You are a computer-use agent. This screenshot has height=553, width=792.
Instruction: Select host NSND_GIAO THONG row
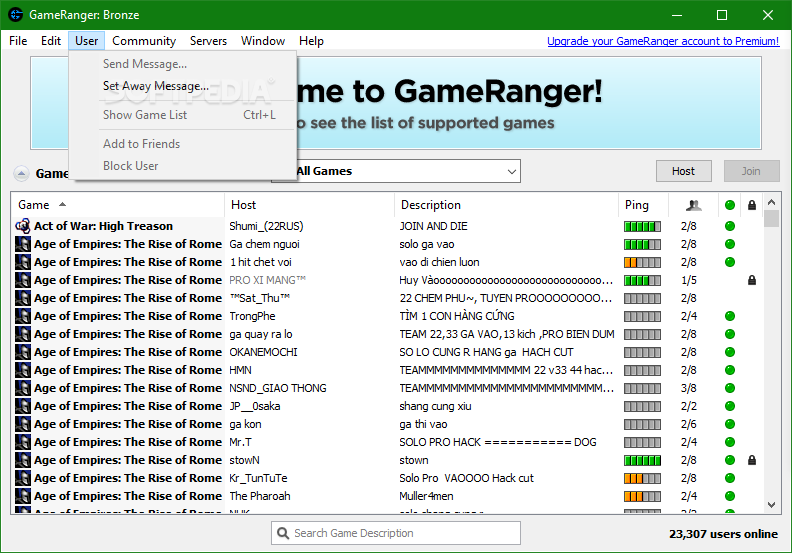point(278,388)
